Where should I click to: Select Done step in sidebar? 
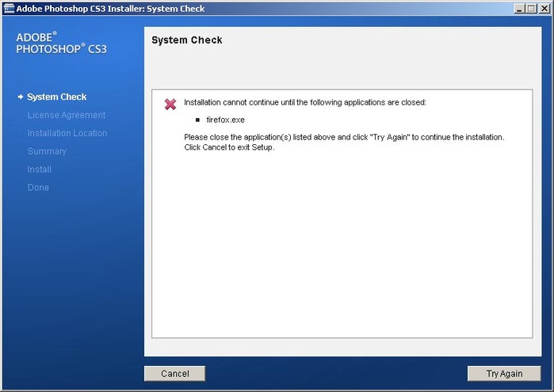point(38,188)
